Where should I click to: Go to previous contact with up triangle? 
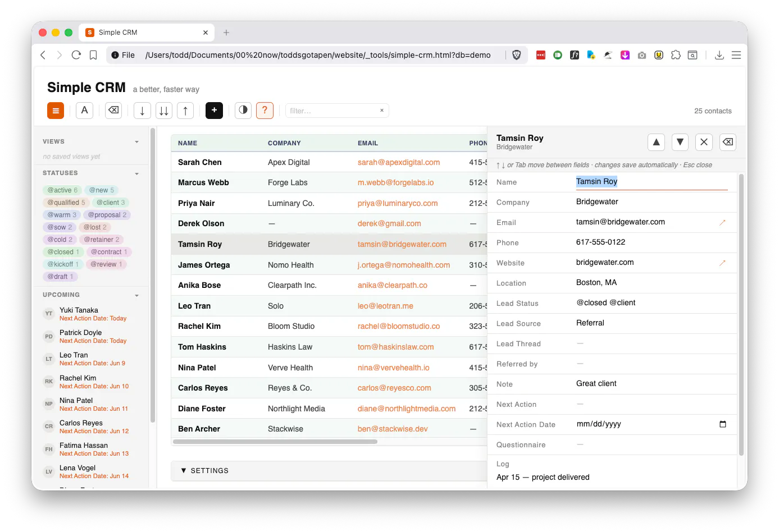pyautogui.click(x=656, y=142)
